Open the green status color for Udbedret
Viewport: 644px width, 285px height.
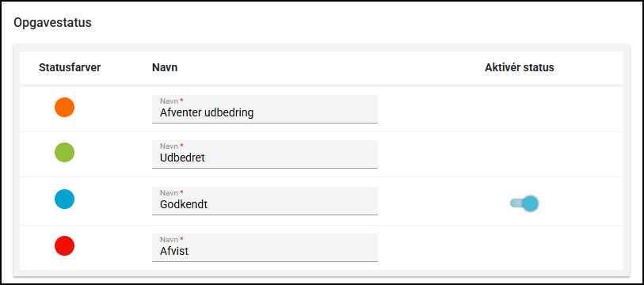click(x=64, y=152)
